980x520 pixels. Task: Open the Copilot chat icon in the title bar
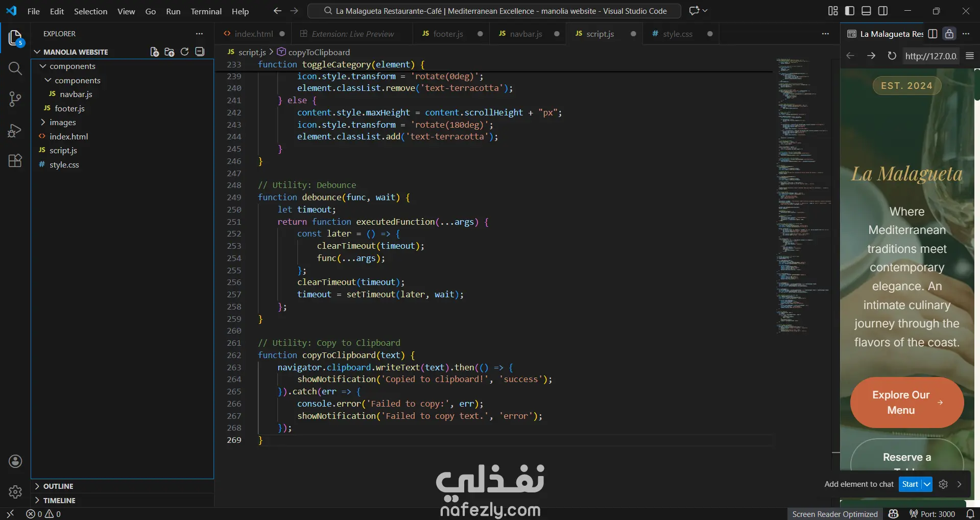click(x=694, y=11)
